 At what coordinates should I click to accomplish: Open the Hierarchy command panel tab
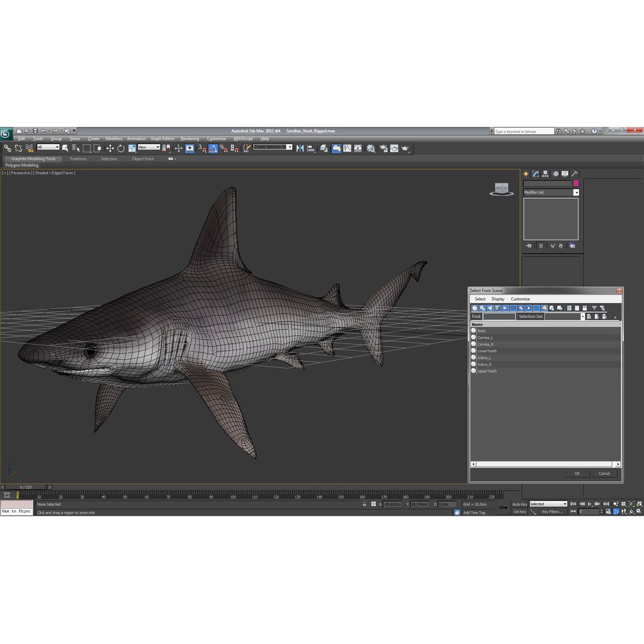point(546,174)
